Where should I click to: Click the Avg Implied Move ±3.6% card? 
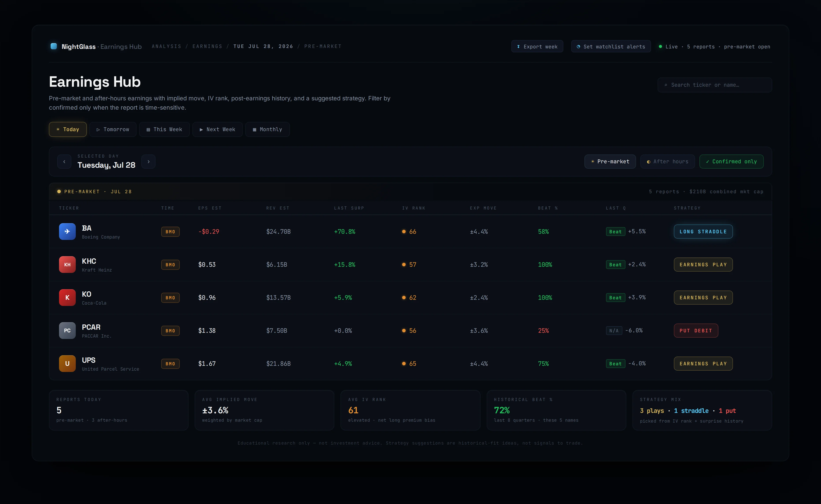pyautogui.click(x=264, y=410)
